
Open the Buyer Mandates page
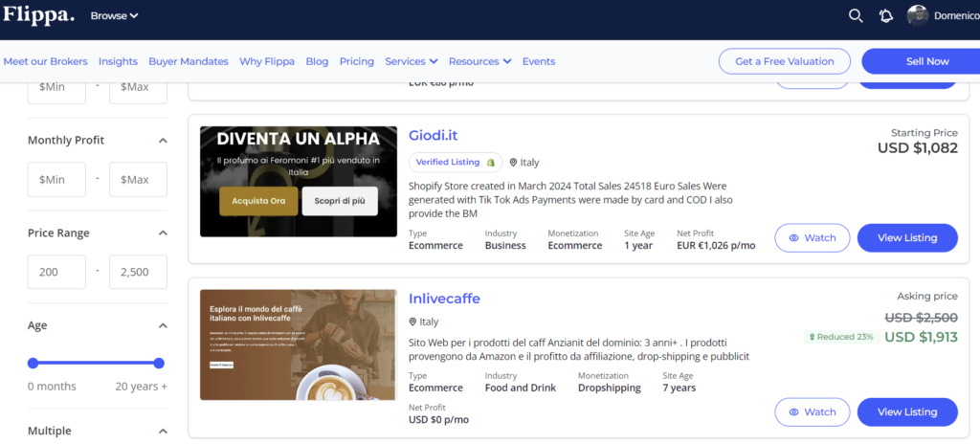pyautogui.click(x=189, y=61)
